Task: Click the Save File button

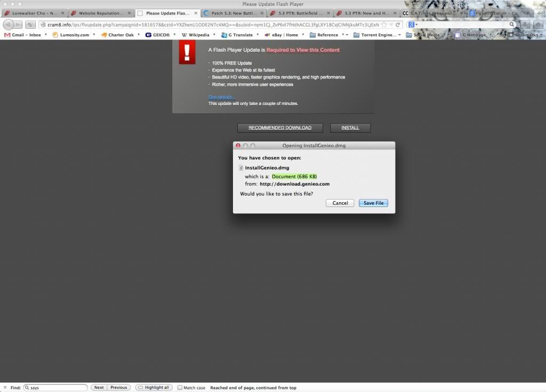Action: 373,203
